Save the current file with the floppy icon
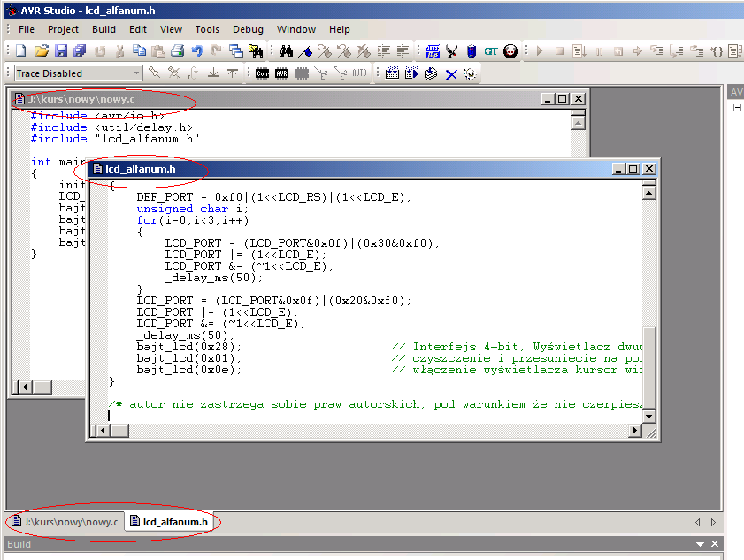Screen dimensions: 744x560 [60, 51]
